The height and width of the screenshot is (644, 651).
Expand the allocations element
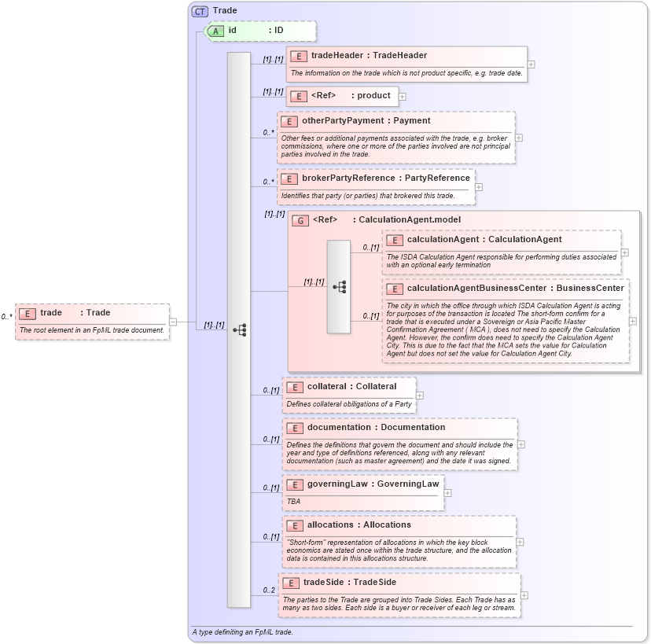519,542
